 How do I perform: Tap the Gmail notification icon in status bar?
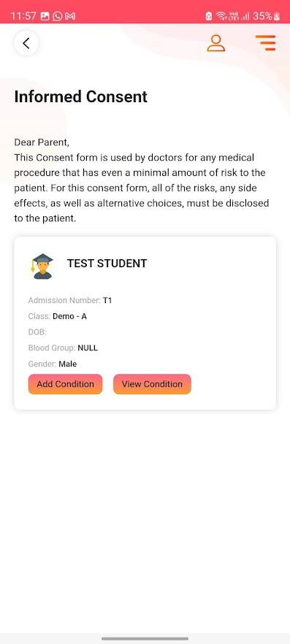pyautogui.click(x=71, y=16)
